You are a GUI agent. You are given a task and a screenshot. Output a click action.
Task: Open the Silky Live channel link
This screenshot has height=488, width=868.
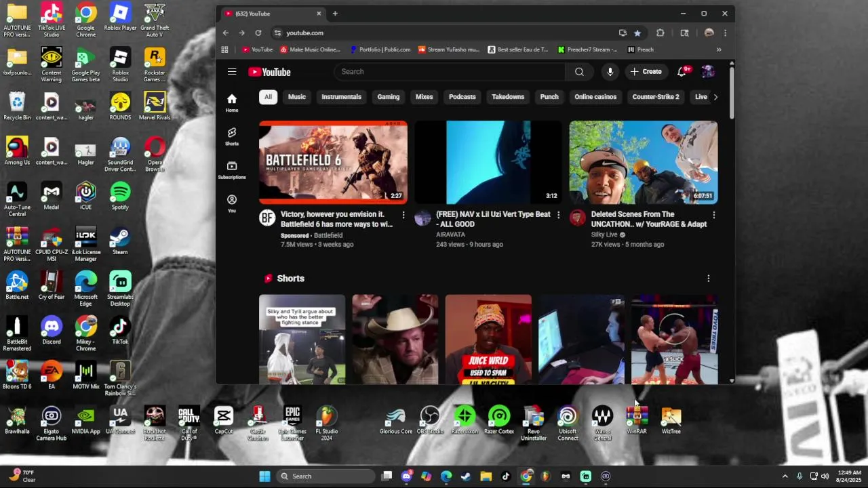[604, 235]
